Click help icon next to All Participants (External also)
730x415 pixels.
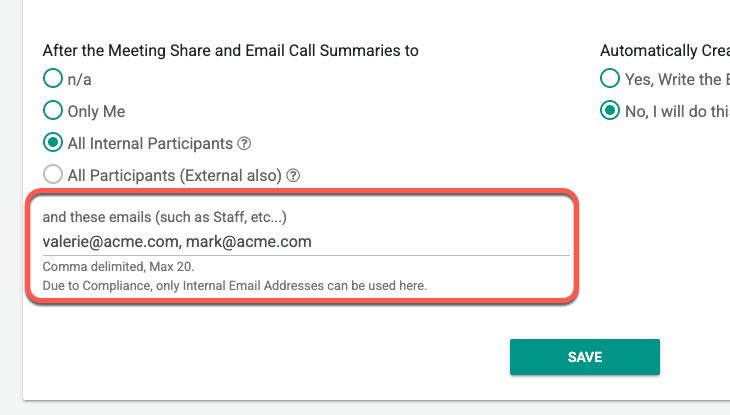[293, 176]
